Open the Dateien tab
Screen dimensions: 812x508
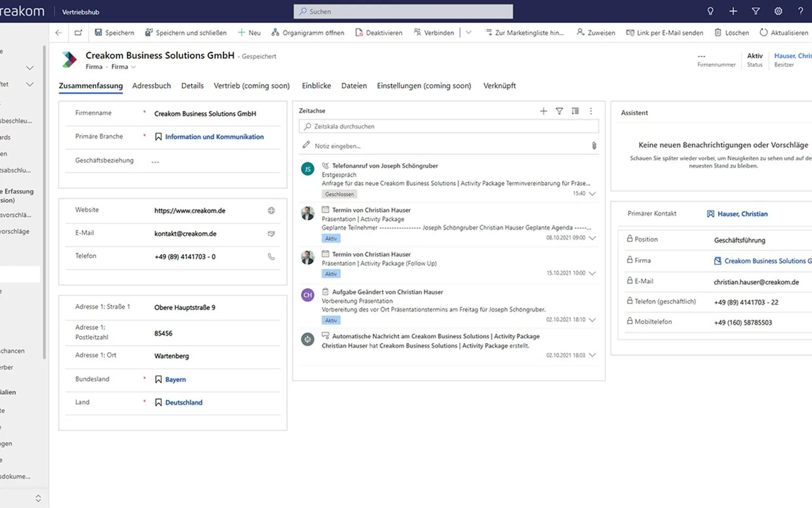[x=354, y=86]
